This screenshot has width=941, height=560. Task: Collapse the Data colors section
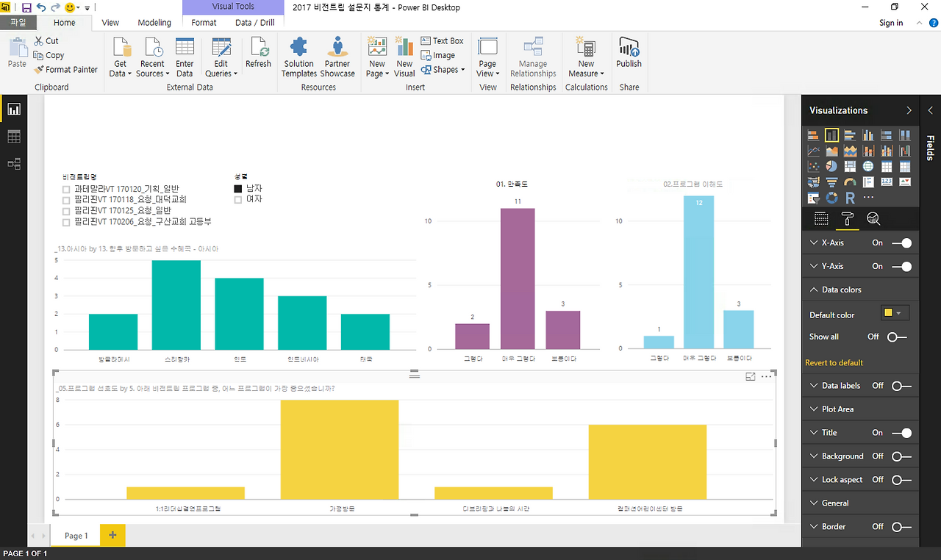[813, 290]
